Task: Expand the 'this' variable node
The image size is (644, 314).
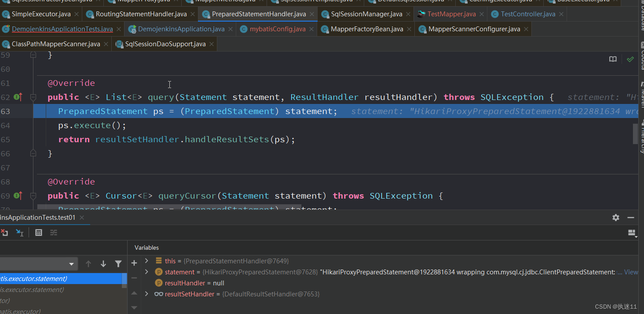Action: tap(146, 261)
